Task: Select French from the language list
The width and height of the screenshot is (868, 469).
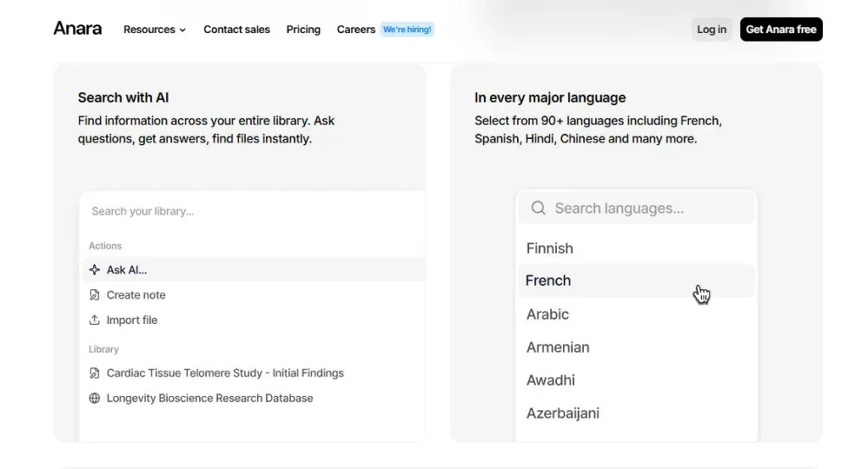Action: (548, 281)
